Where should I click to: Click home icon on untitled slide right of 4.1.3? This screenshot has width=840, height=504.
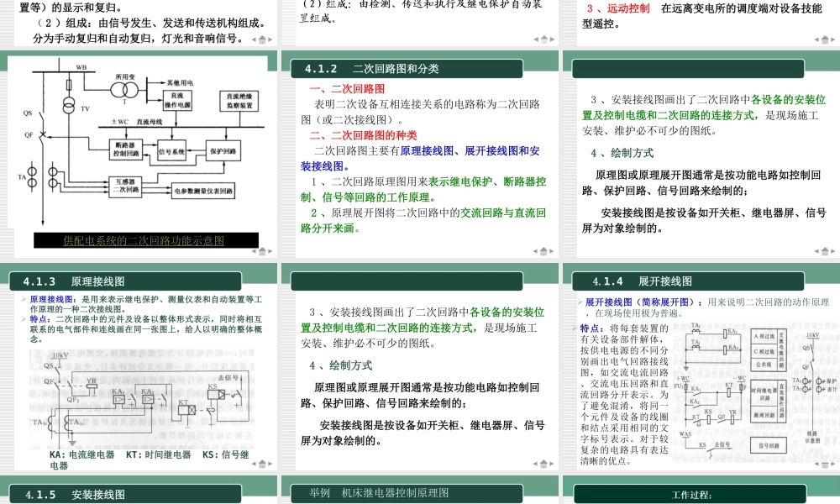click(543, 464)
